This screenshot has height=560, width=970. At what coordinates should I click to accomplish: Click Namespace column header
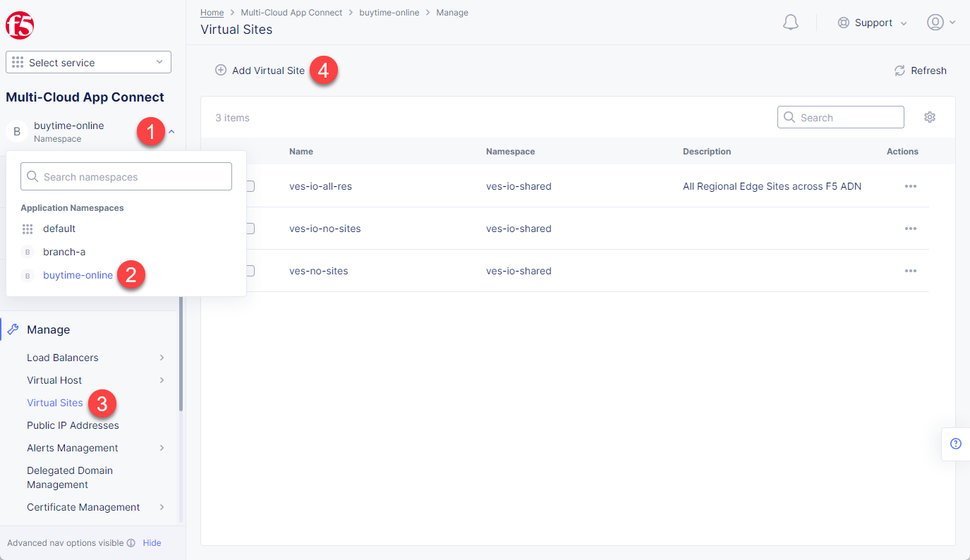click(511, 152)
